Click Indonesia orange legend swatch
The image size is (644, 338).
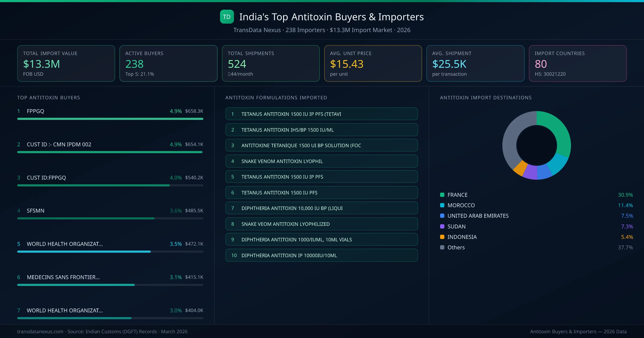[x=442, y=237]
